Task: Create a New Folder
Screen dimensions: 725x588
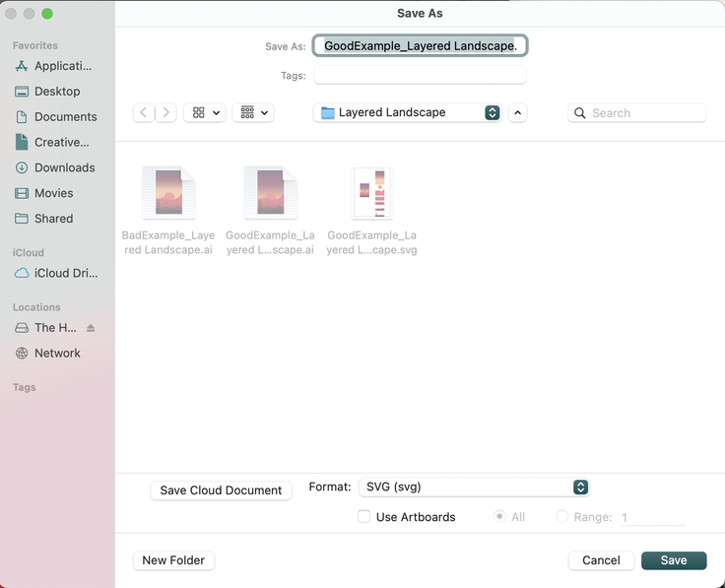Action: pos(173,560)
